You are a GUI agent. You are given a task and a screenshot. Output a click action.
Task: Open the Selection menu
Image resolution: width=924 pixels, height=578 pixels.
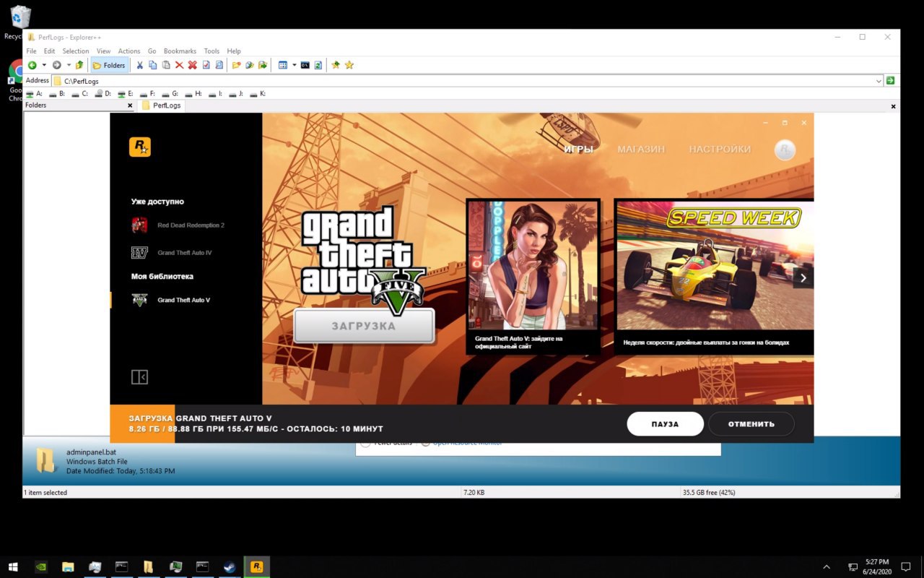tap(75, 51)
